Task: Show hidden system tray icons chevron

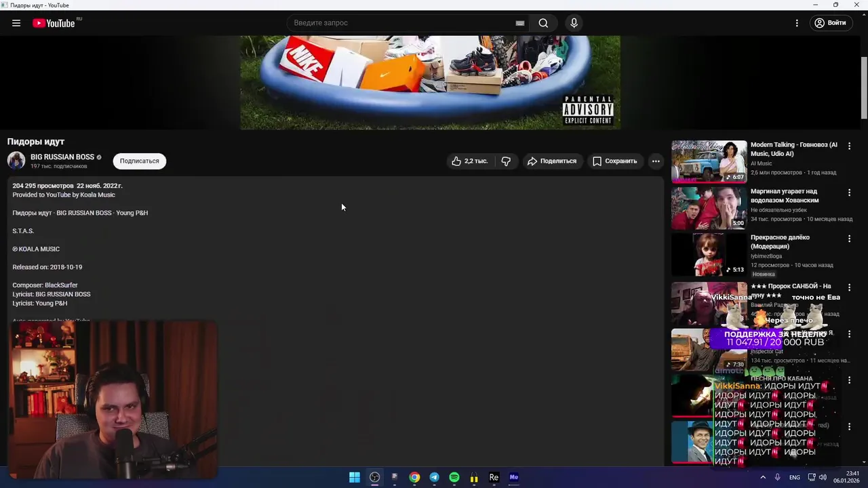Action: click(763, 477)
